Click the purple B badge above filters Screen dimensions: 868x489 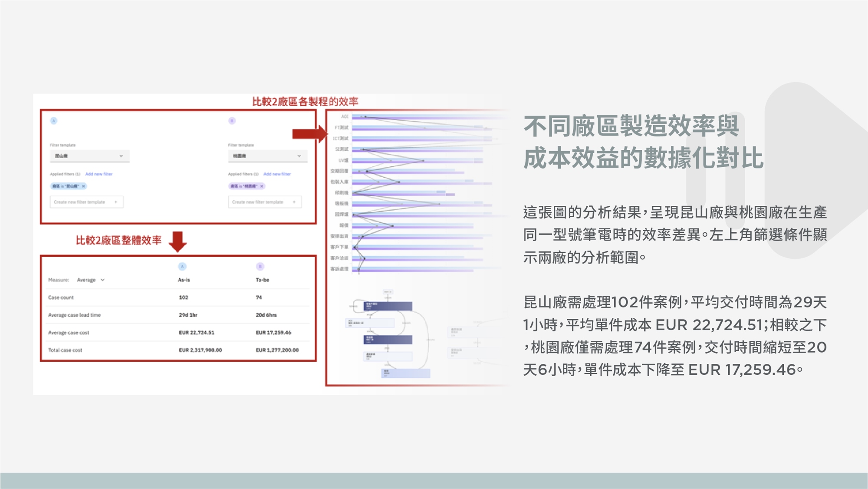tap(232, 121)
